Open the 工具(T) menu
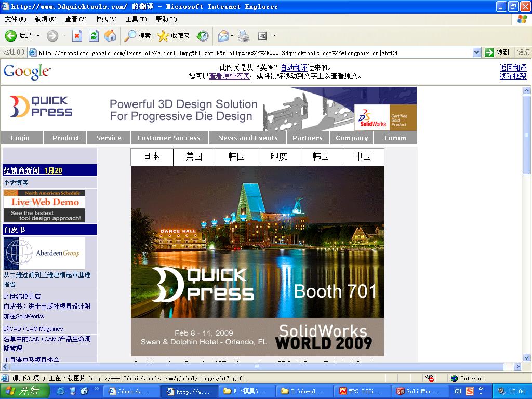532x399 pixels. (136, 19)
